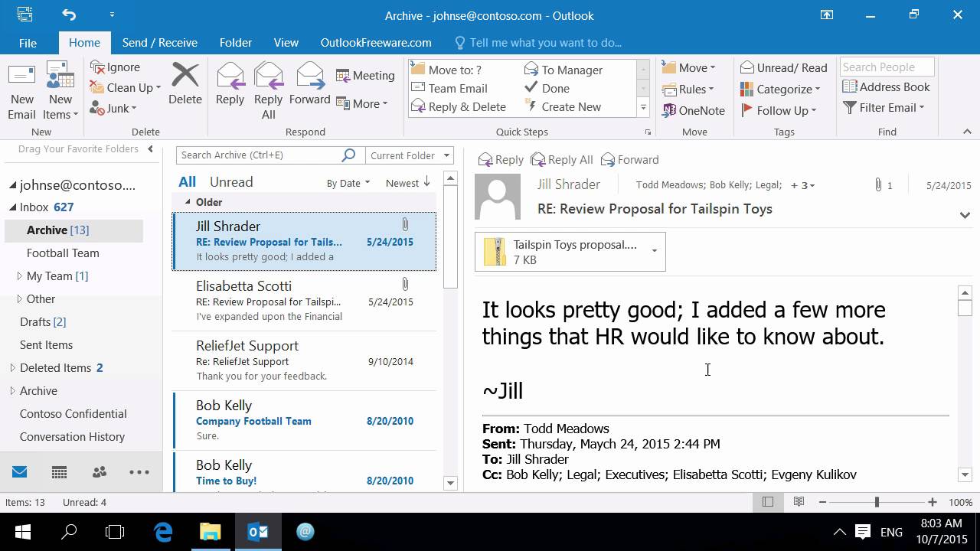Click the New Email button

[x=21, y=92]
